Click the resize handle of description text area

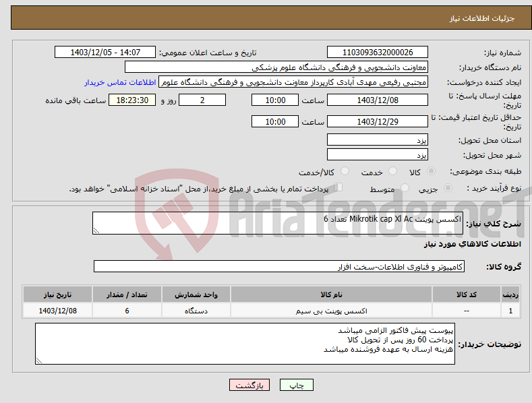[96, 230]
